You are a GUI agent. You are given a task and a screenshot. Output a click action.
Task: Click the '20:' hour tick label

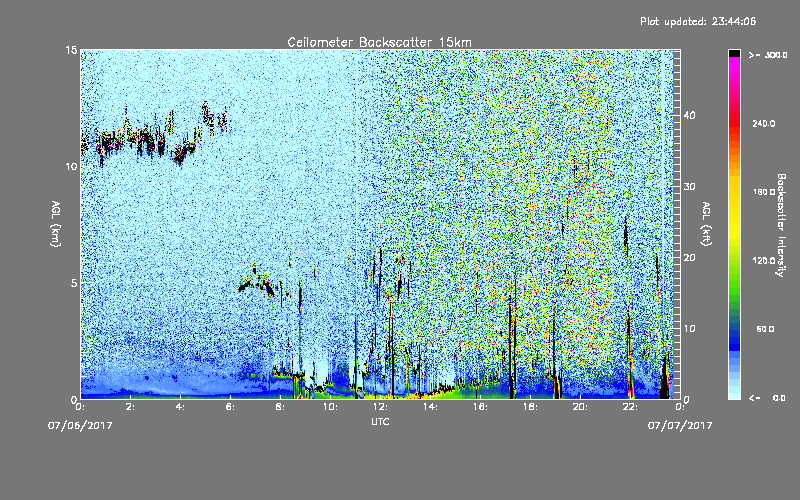click(580, 407)
